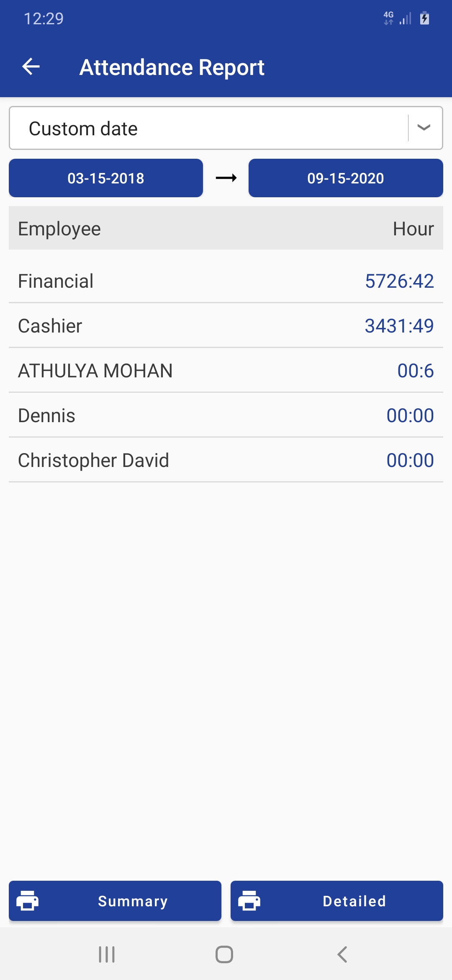Image resolution: width=452 pixels, height=980 pixels.
Task: Tap the 4G signal status icon
Action: pos(389,18)
